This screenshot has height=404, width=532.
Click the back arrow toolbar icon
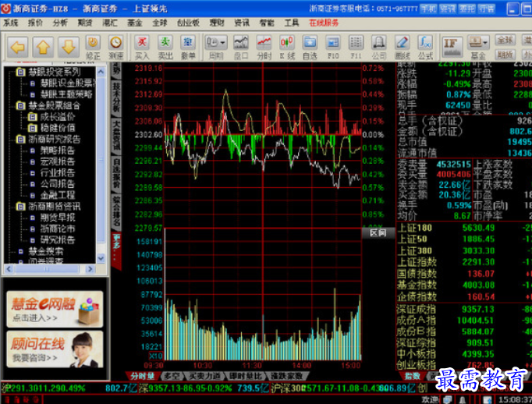coord(18,47)
